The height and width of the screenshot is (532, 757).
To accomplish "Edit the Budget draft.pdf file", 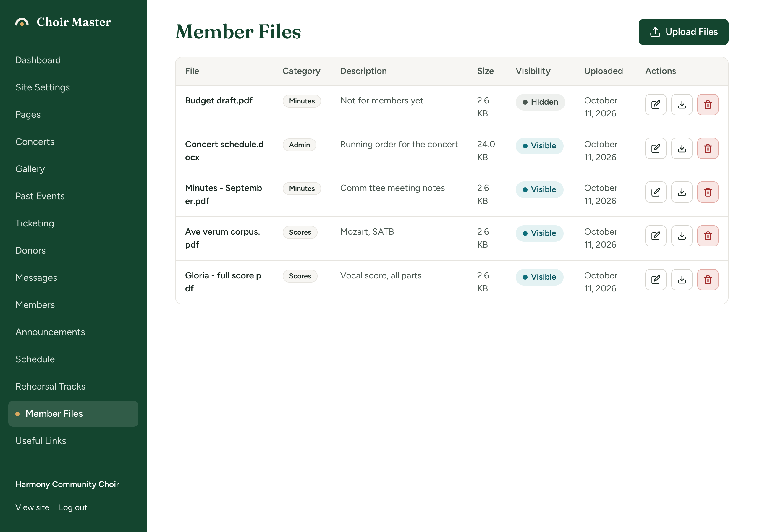I will 656,105.
